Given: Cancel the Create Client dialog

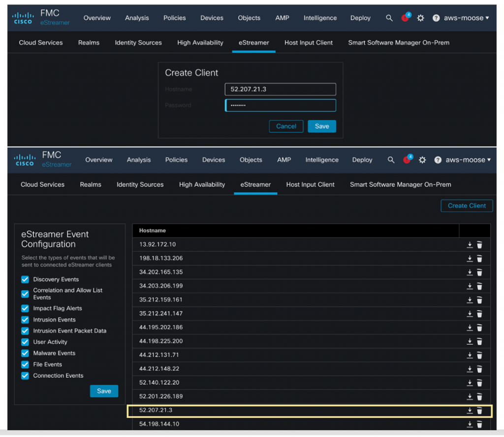Looking at the screenshot, I should (x=286, y=127).
